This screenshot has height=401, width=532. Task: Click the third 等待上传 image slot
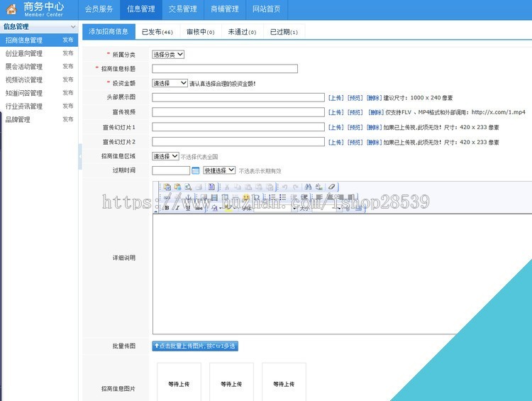[x=284, y=382]
